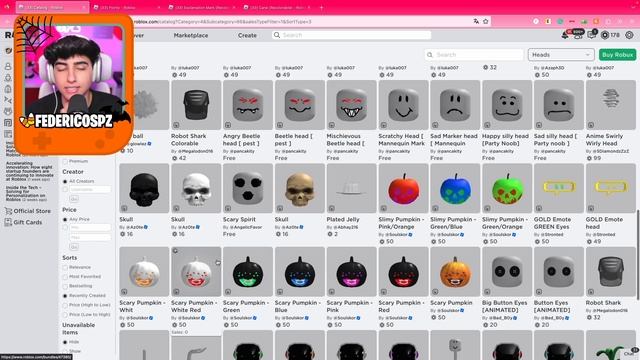640x360 pixels.
Task: Open the Anime Swirly Wirly Head title
Action: pyautogui.click(x=604, y=140)
